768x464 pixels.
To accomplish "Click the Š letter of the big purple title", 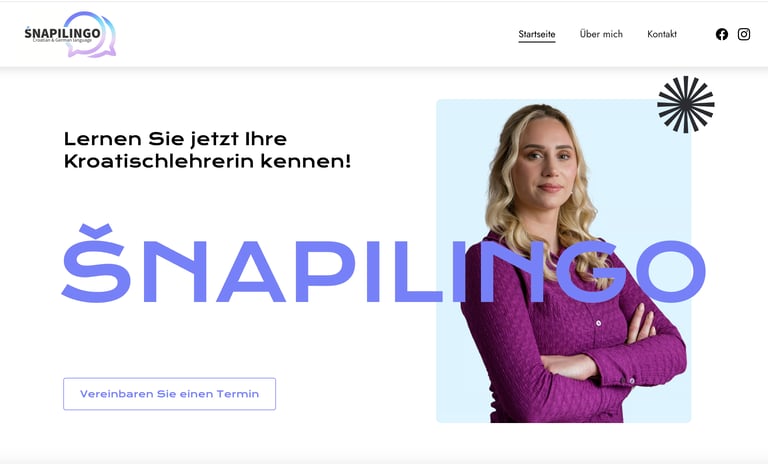I will [96, 264].
